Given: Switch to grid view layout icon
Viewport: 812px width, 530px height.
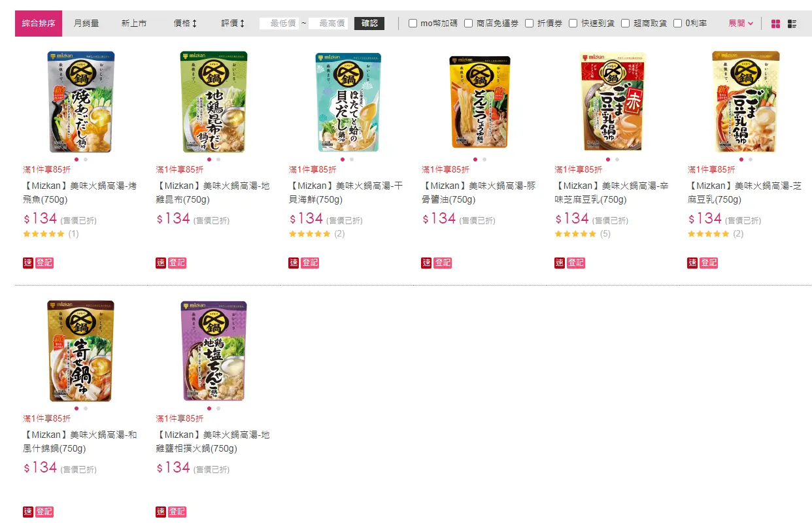Looking at the screenshot, I should tap(775, 24).
